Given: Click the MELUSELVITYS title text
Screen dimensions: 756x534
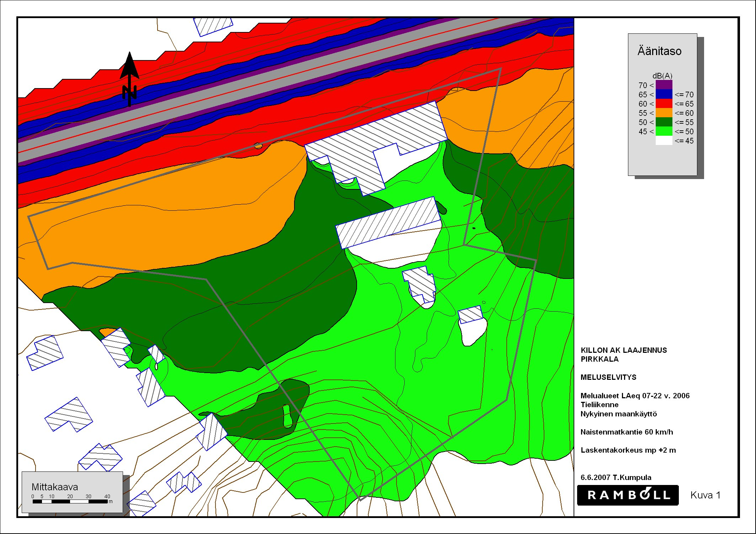Looking at the screenshot, I should (608, 377).
